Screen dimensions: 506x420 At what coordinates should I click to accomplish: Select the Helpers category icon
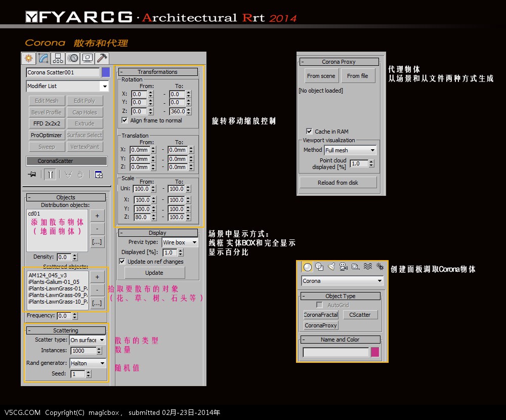pos(356,267)
